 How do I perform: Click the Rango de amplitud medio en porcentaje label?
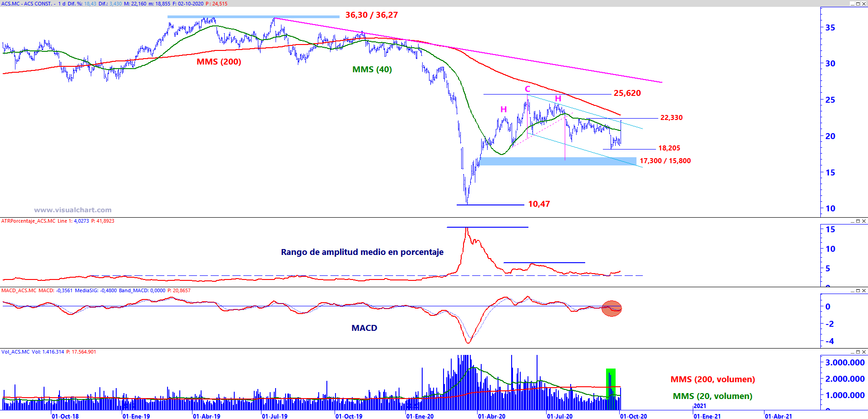pyautogui.click(x=362, y=252)
